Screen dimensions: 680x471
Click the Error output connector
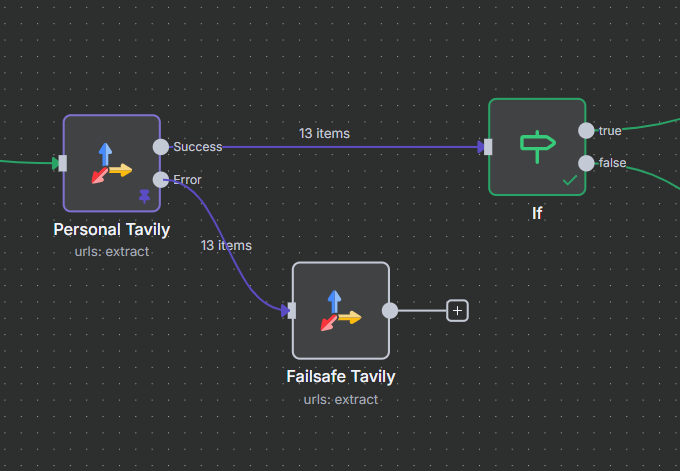click(x=161, y=180)
